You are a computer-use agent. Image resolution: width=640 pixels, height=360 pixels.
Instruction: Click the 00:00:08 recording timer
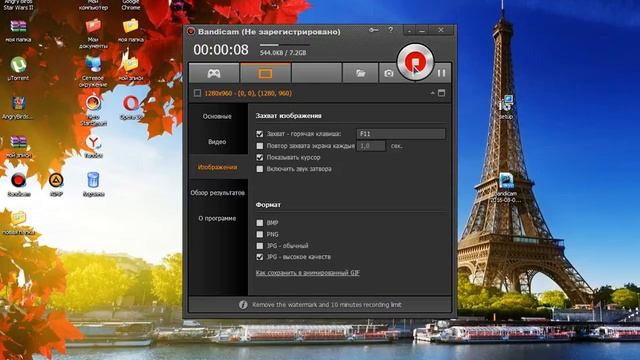click(x=221, y=50)
